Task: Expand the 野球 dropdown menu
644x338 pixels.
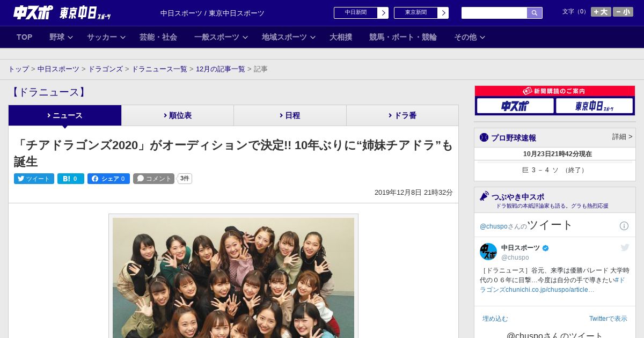Action: coord(61,37)
